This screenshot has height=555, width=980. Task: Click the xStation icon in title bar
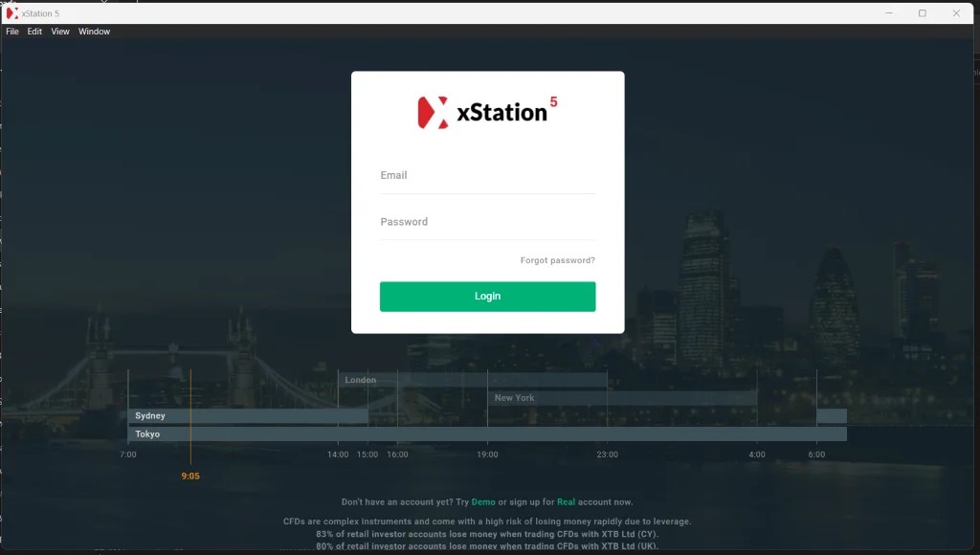11,13
